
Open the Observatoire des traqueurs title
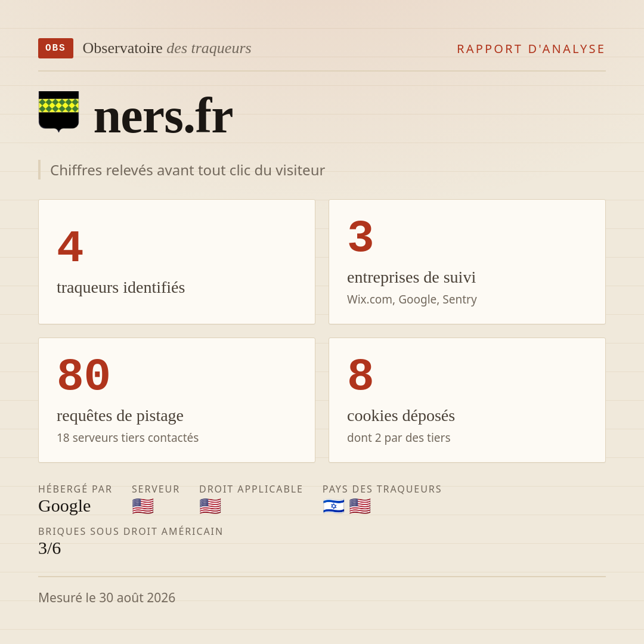tap(167, 48)
